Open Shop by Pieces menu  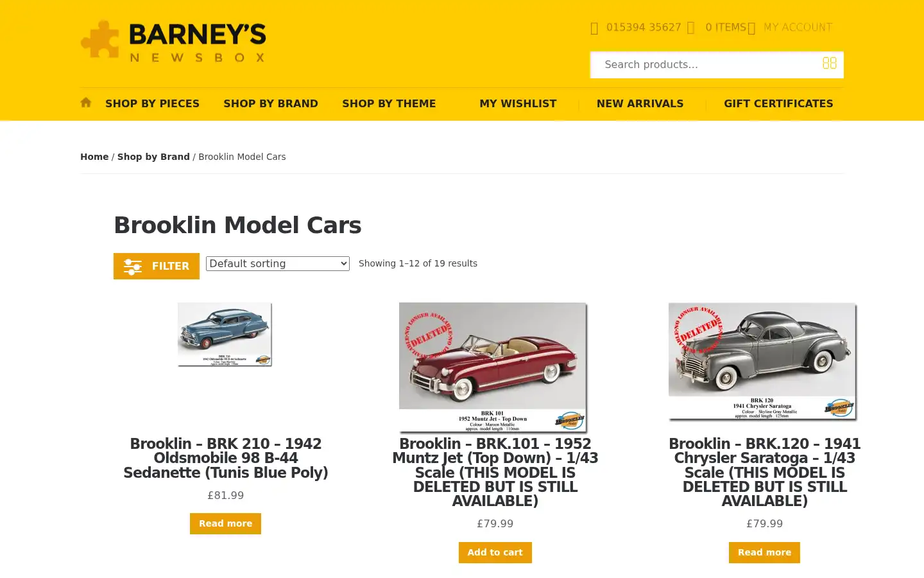[152, 103]
